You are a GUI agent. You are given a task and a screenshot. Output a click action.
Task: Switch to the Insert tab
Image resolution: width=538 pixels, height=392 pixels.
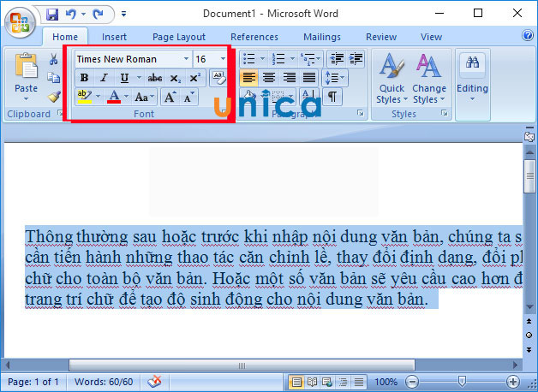pos(114,37)
